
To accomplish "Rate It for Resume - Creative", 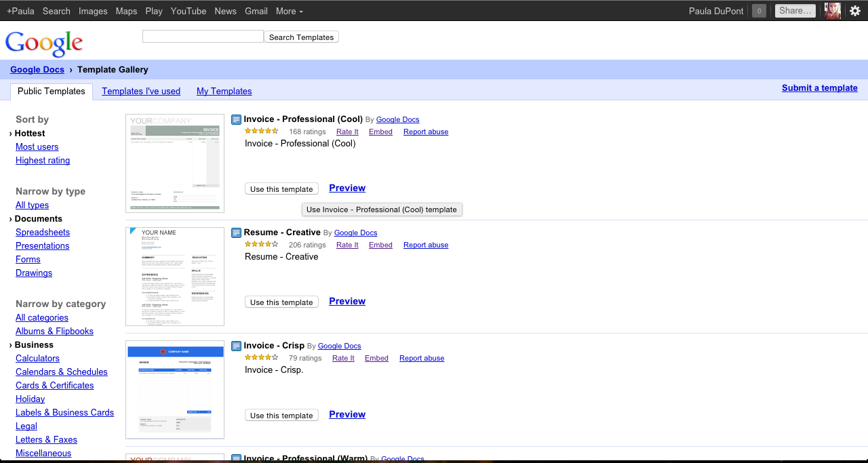I will (347, 245).
